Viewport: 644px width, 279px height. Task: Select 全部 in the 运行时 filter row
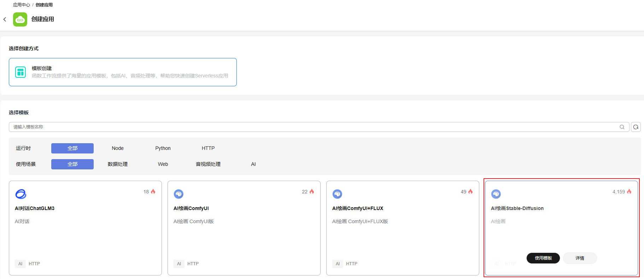pos(72,148)
